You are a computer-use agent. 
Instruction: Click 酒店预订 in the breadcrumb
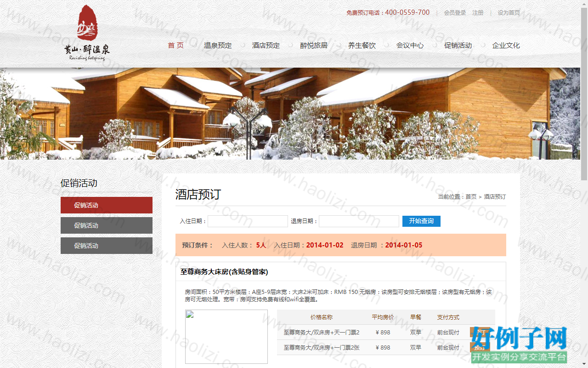click(495, 197)
